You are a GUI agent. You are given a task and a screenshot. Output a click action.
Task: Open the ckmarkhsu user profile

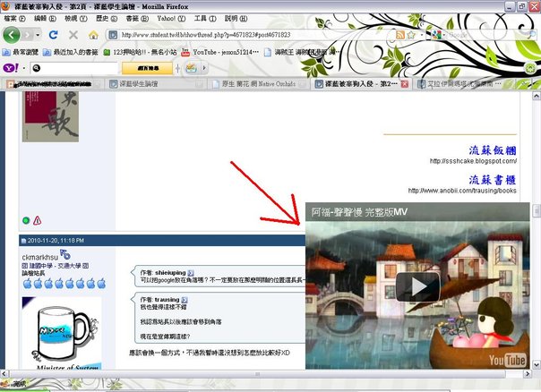point(40,257)
